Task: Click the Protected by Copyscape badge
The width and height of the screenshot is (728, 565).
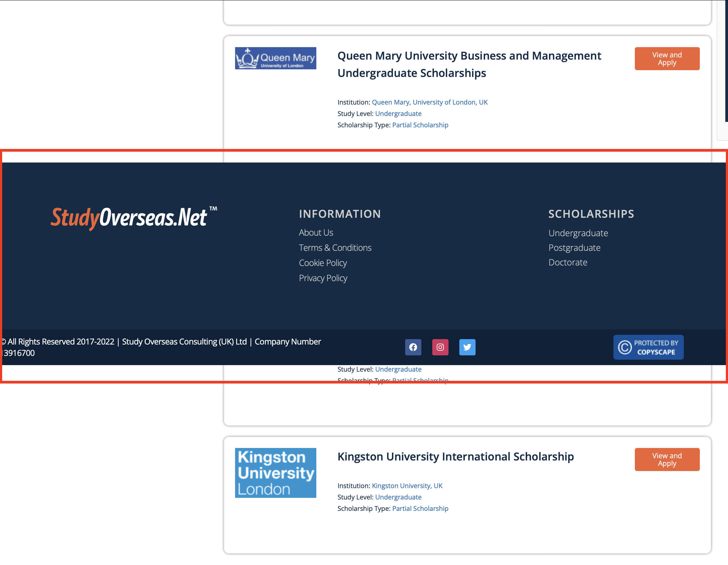Action: click(648, 347)
